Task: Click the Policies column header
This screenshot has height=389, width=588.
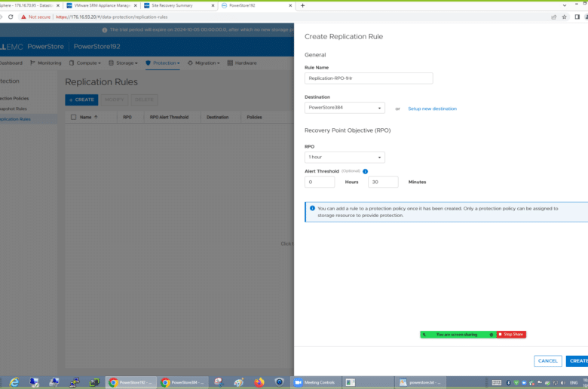Action: point(254,117)
